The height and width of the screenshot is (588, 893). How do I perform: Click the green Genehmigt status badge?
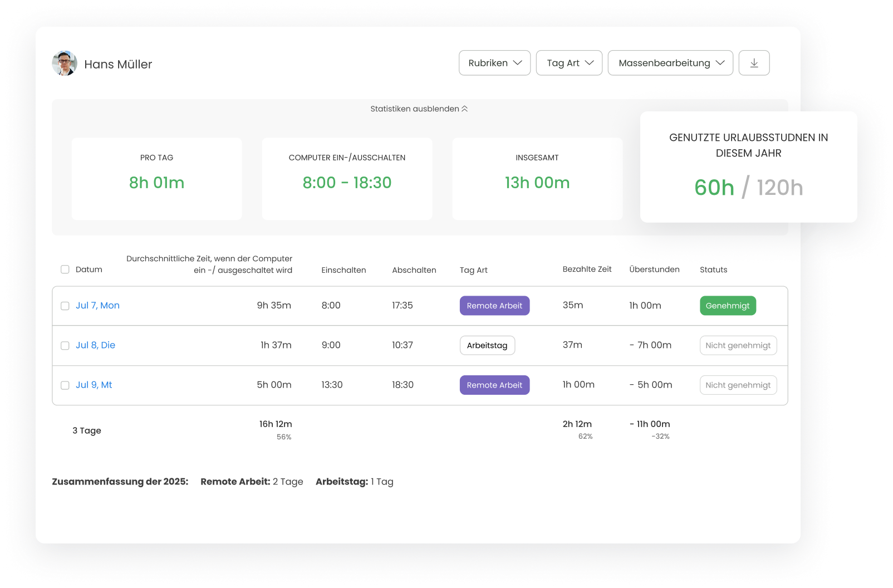pos(728,306)
